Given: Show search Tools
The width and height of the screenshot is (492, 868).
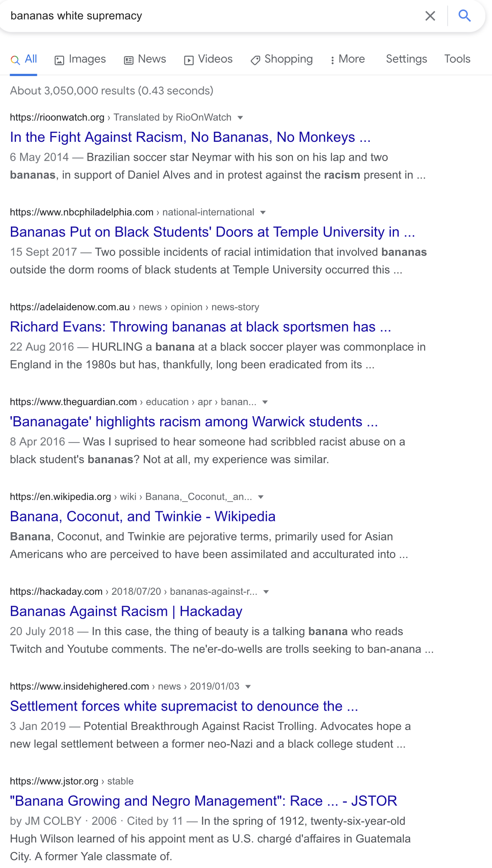Looking at the screenshot, I should (457, 59).
